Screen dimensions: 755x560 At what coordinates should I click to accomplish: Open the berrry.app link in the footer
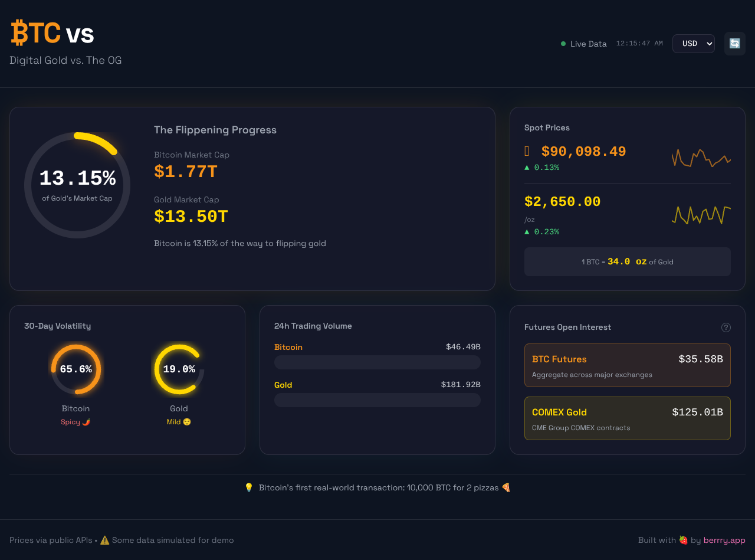tap(724, 540)
